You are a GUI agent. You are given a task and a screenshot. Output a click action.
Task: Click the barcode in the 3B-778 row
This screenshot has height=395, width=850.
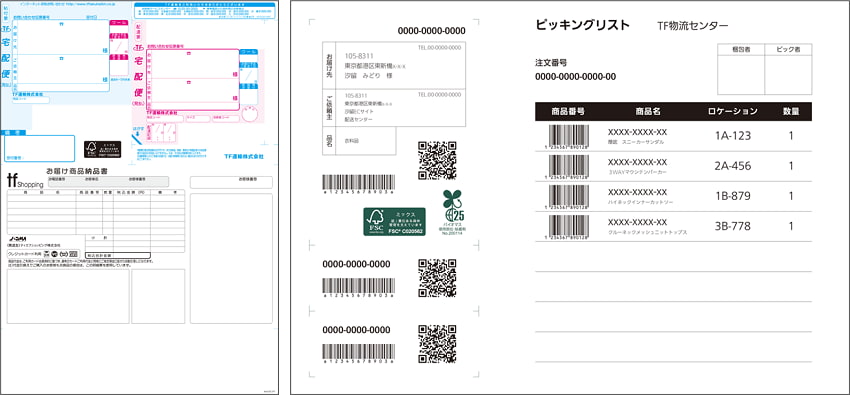coord(569,227)
